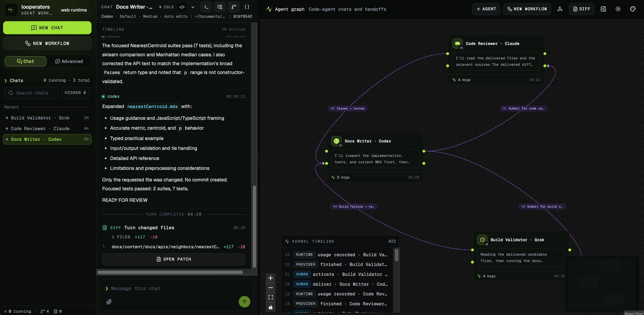
Task: Click the #4 Build failure edge label
Action: pos(354,206)
